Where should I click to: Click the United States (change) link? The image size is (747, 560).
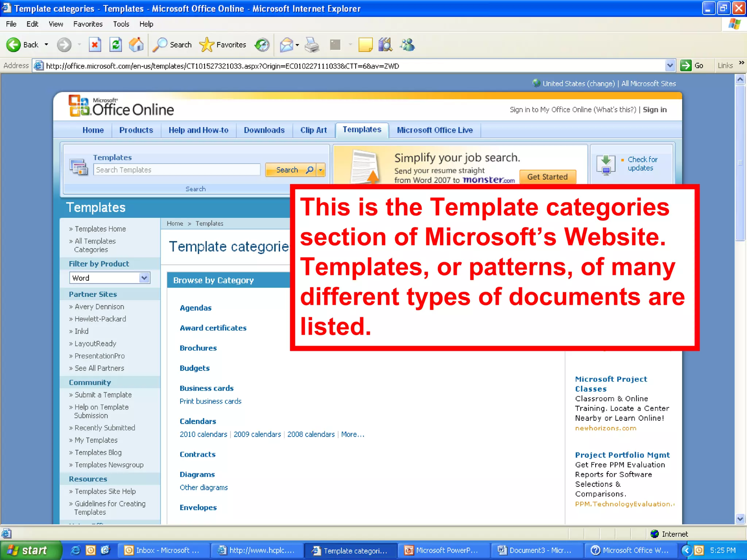578,83
